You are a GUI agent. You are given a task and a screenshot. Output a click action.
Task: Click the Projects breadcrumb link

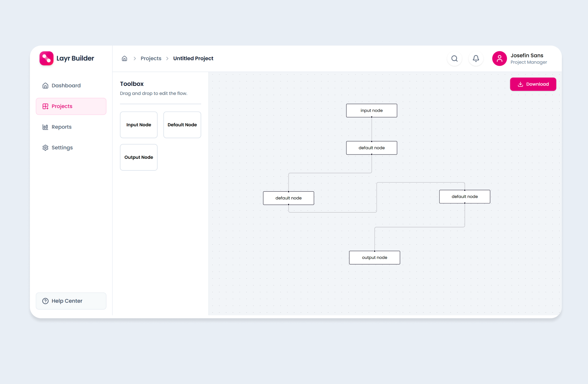[151, 59]
